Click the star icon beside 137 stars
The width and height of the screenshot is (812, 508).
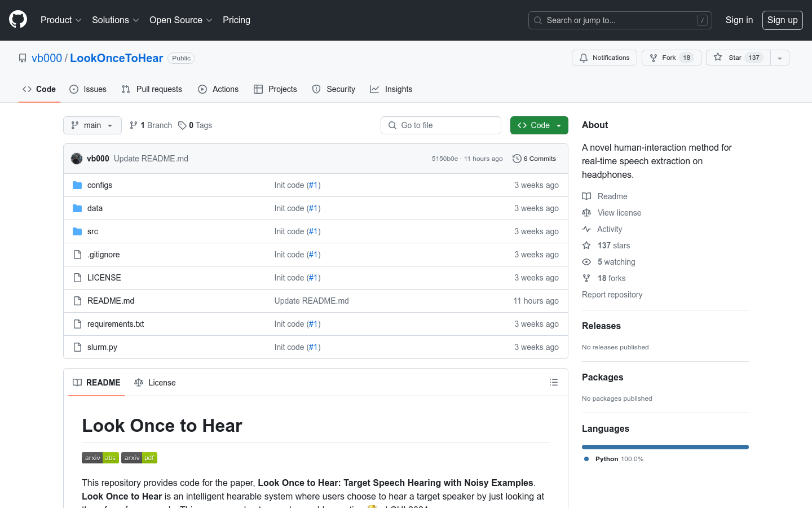click(x=586, y=246)
